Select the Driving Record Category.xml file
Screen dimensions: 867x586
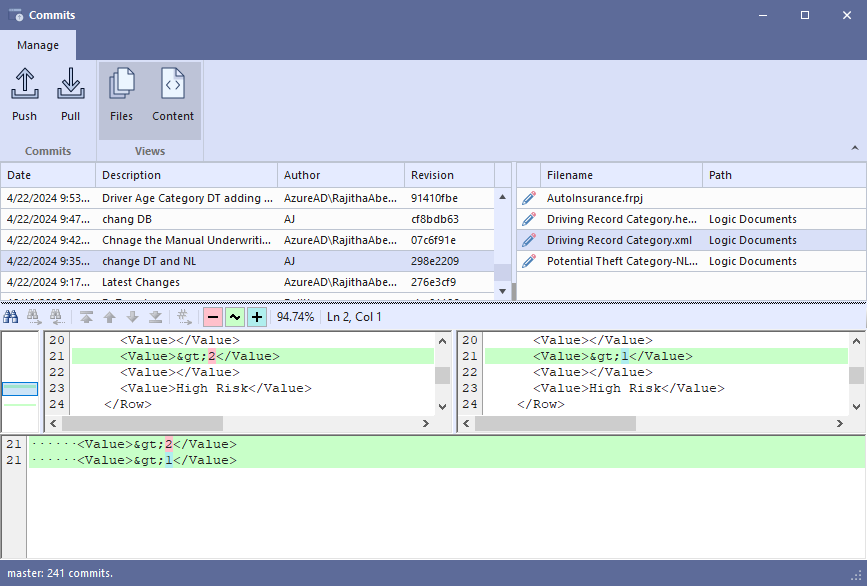(x=691, y=240)
